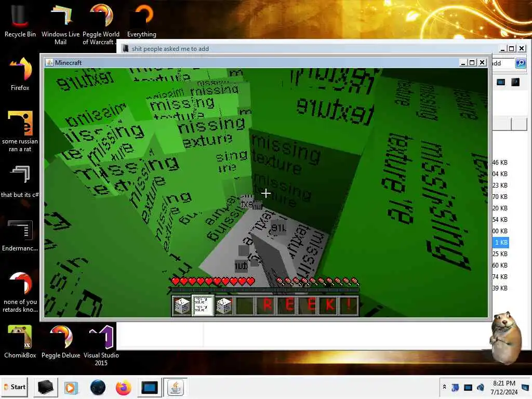Select the highlighted '1 KB' file row
This screenshot has width=532, height=399.
point(501,242)
